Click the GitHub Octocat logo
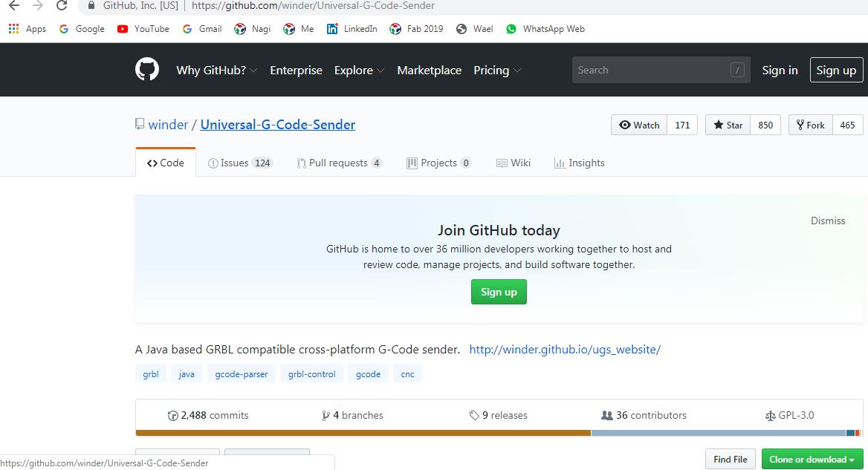The height and width of the screenshot is (470, 868). [146, 70]
